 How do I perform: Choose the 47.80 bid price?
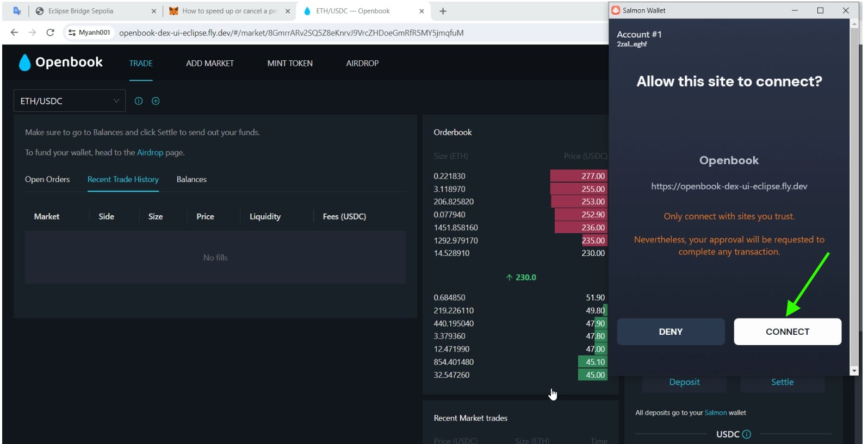coord(595,336)
